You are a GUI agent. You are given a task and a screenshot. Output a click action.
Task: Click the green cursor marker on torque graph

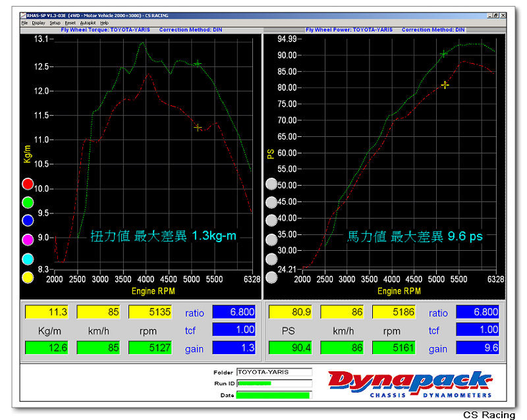pyautogui.click(x=198, y=63)
